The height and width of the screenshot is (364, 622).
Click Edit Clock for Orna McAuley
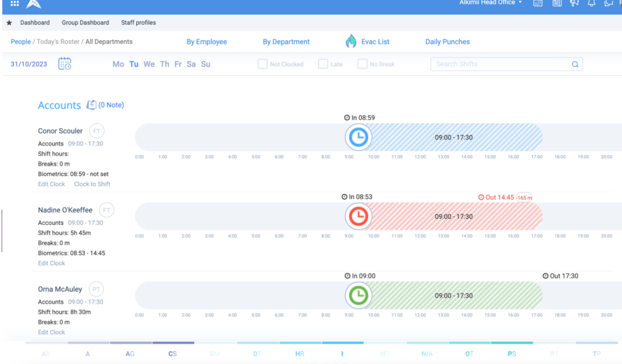point(51,333)
